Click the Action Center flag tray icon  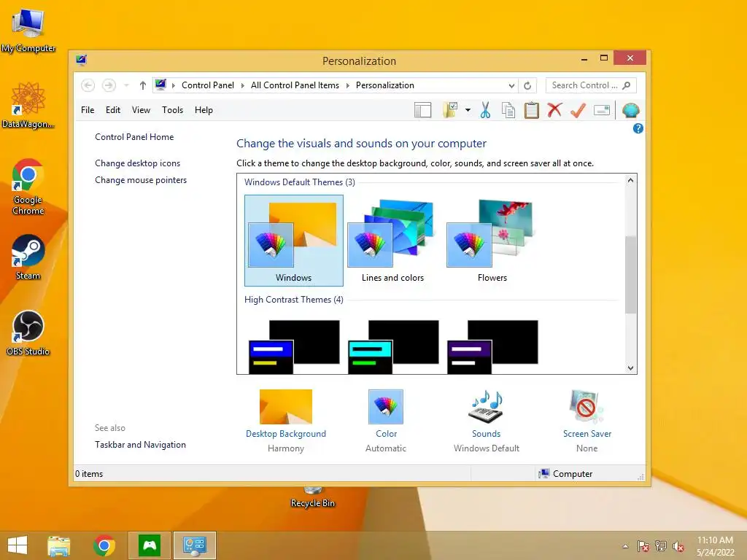pos(643,546)
